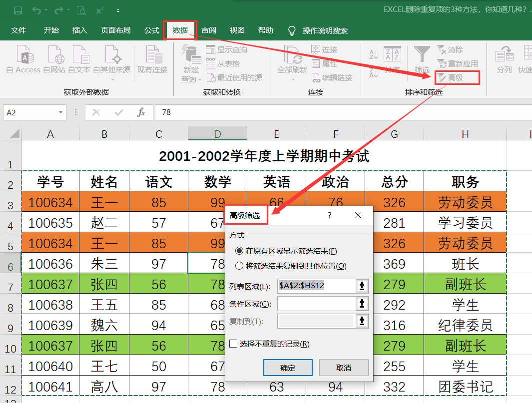The width and height of the screenshot is (532, 403).
Task: Import data from text file (自文本)
Action: tap(79, 59)
